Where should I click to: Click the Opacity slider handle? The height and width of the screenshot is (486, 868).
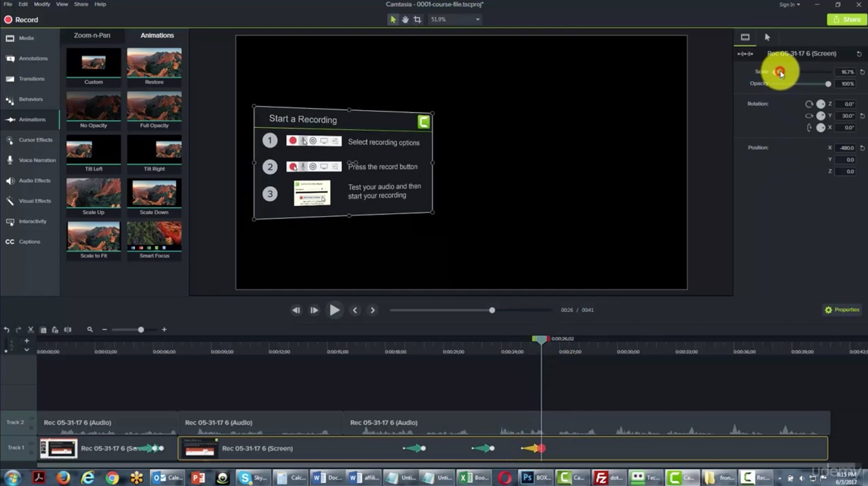828,84
